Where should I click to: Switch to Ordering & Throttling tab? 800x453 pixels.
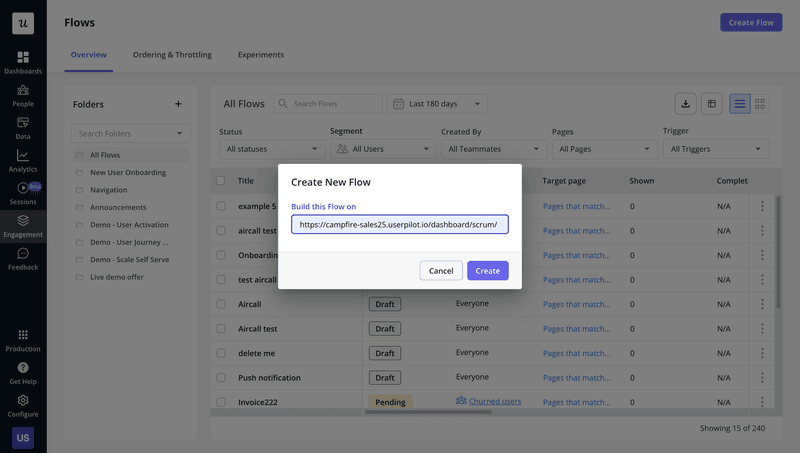click(172, 55)
